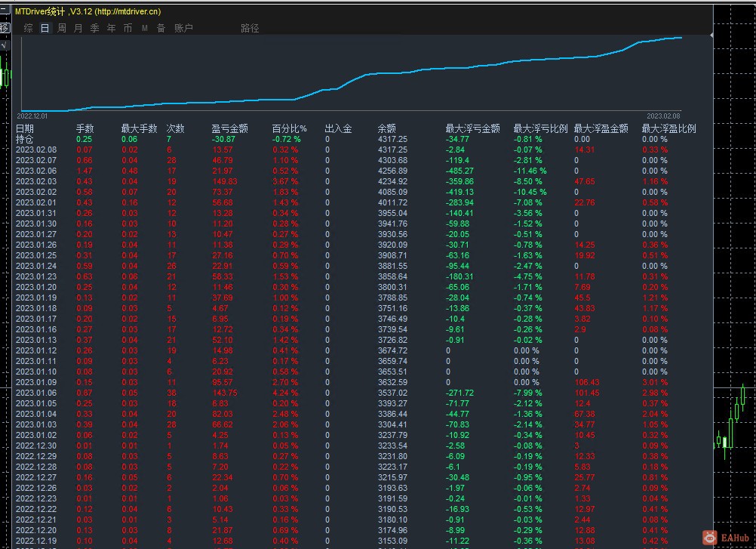Click the 最大浮亏金额 column header
Viewport: 756px width, 549px height.
472,128
